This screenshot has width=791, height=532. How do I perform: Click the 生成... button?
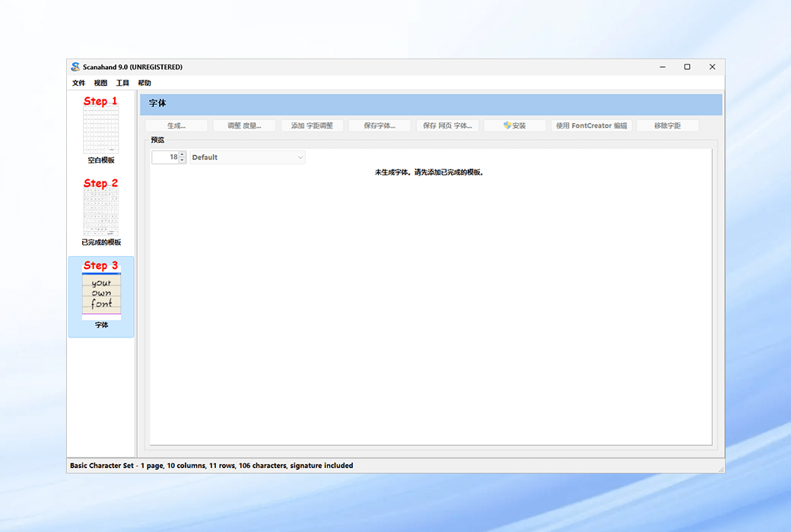[176, 125]
